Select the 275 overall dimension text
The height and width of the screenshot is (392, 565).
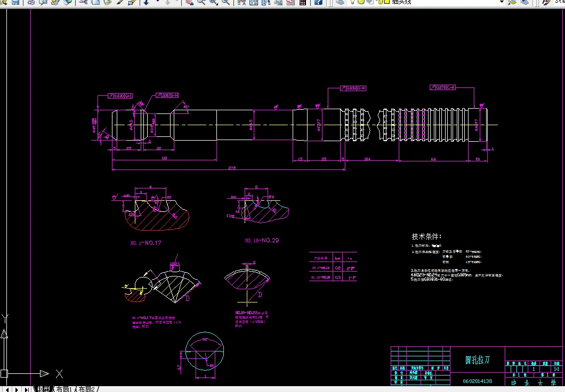pos(232,168)
